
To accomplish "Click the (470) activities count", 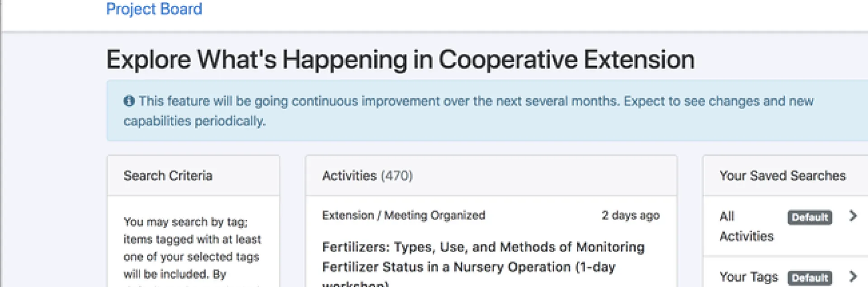I will click(x=396, y=176).
